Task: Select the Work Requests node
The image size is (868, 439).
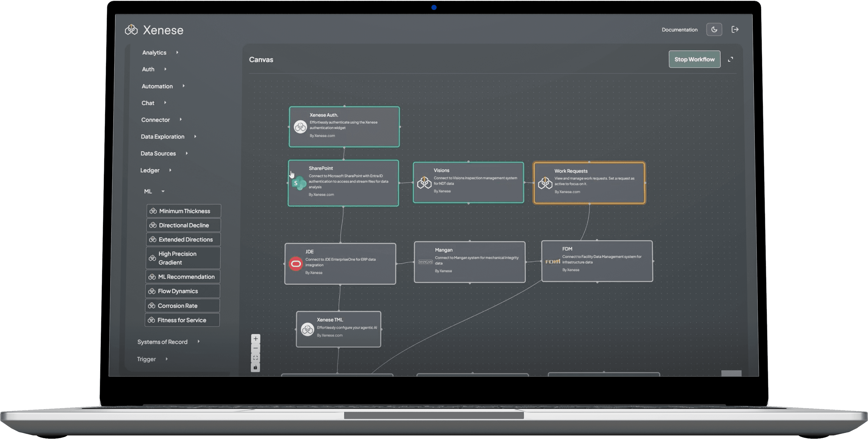Action: tap(589, 183)
